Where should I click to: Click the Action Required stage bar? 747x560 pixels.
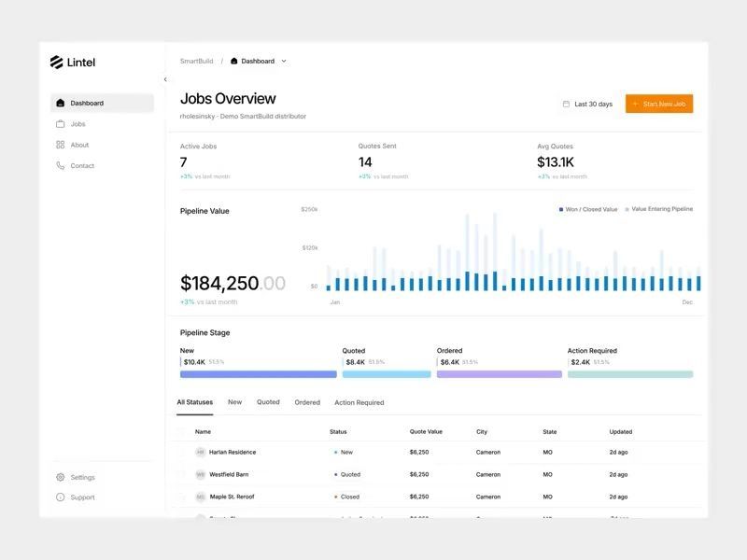[630, 374]
